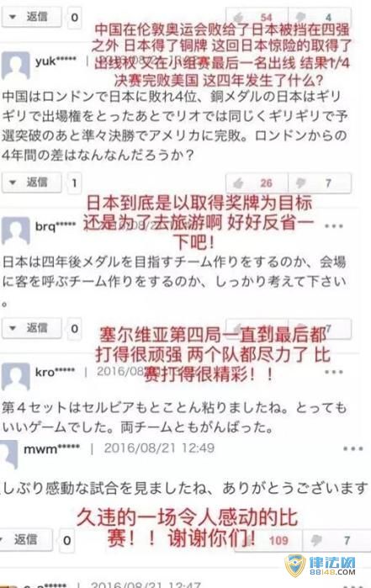
Task: Click kro user avatar icon
Action: 15,377
